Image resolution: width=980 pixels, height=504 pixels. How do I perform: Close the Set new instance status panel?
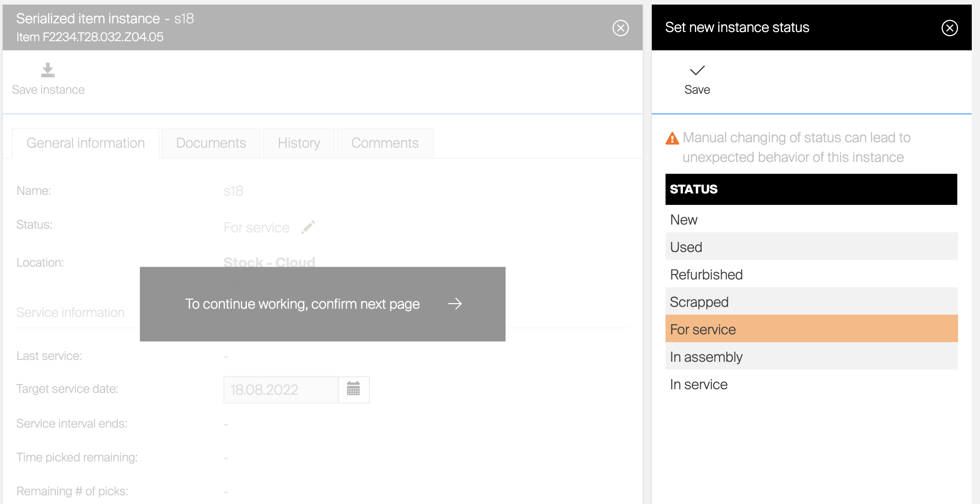pyautogui.click(x=949, y=28)
